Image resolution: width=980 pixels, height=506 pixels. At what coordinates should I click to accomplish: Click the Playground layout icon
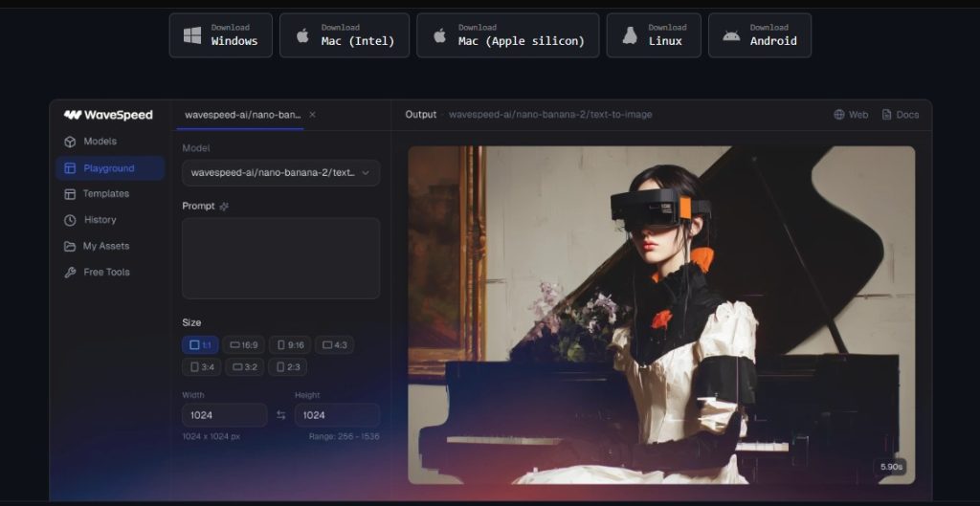70,168
